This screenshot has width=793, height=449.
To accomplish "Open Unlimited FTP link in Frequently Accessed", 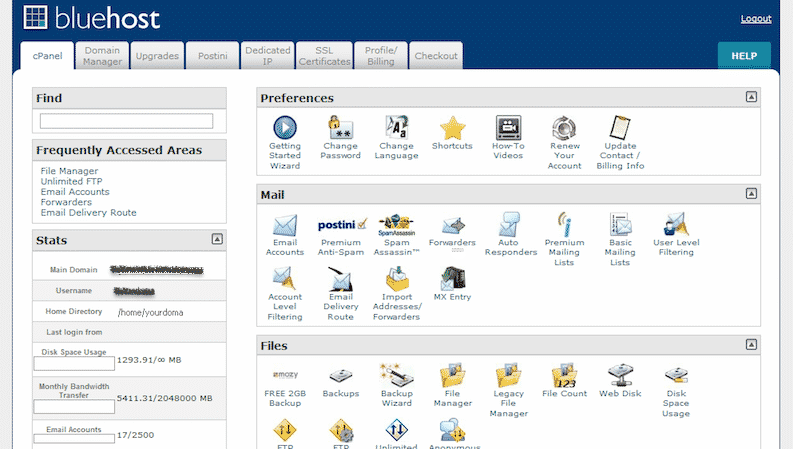I will pyautogui.click(x=71, y=181).
